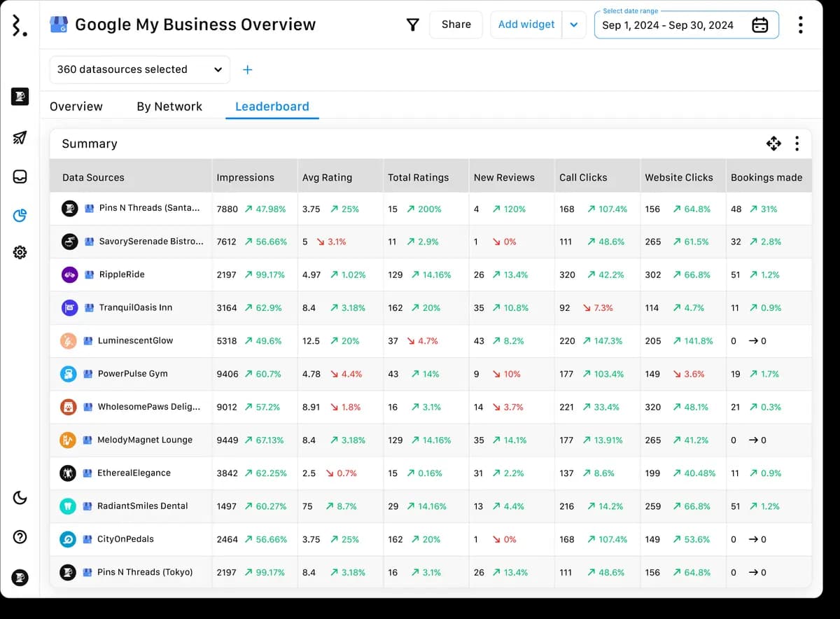The width and height of the screenshot is (840, 619).
Task: Click the date range input field
Action: pyautogui.click(x=668, y=25)
